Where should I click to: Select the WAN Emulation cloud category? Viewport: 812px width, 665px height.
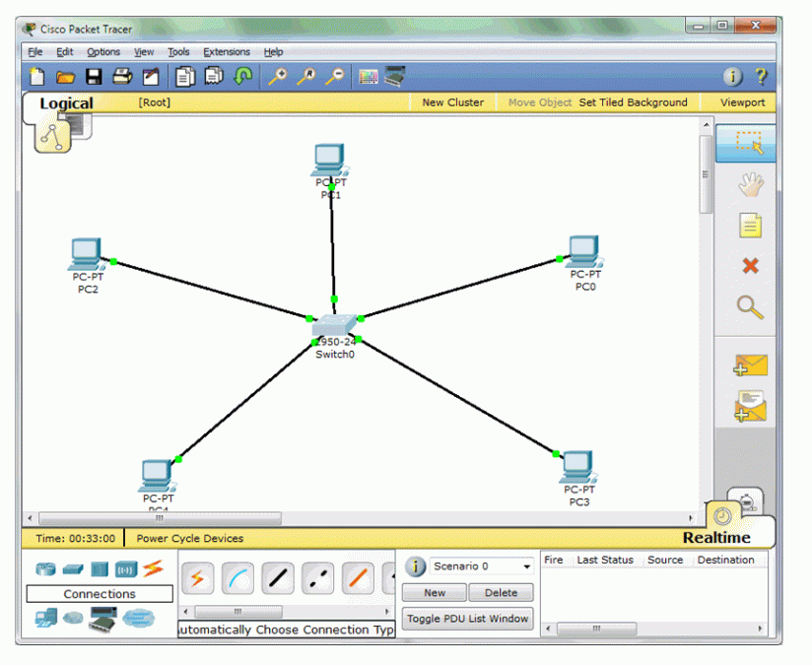click(73, 618)
